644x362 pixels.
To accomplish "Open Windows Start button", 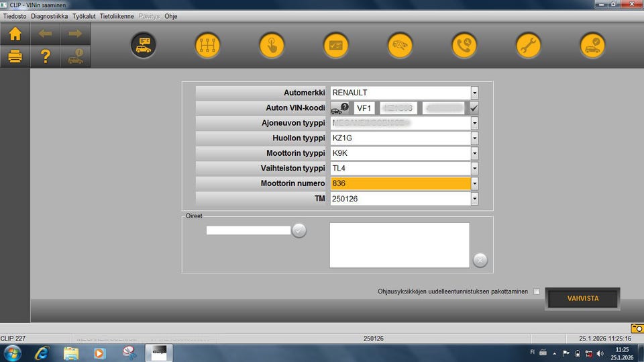I will click(12, 353).
